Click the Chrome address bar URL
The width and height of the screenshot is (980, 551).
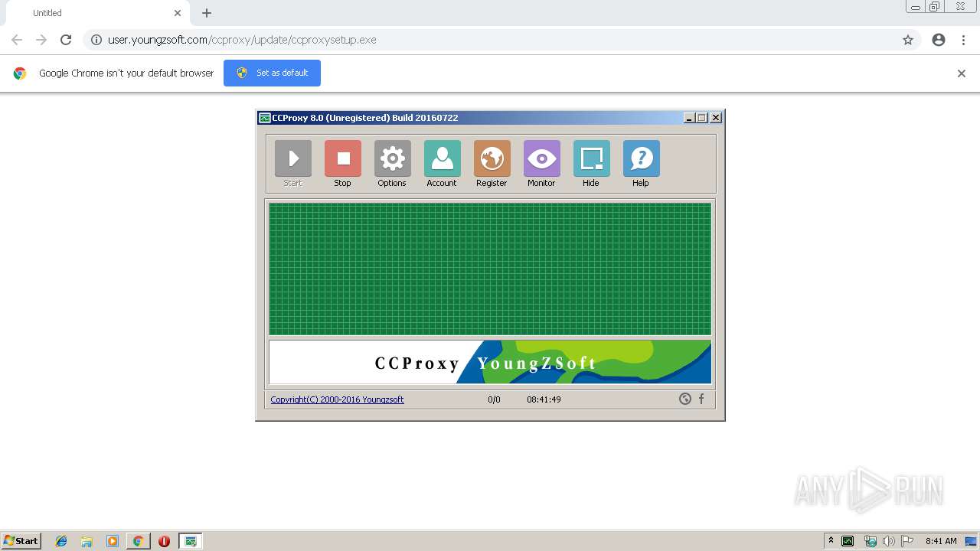242,40
